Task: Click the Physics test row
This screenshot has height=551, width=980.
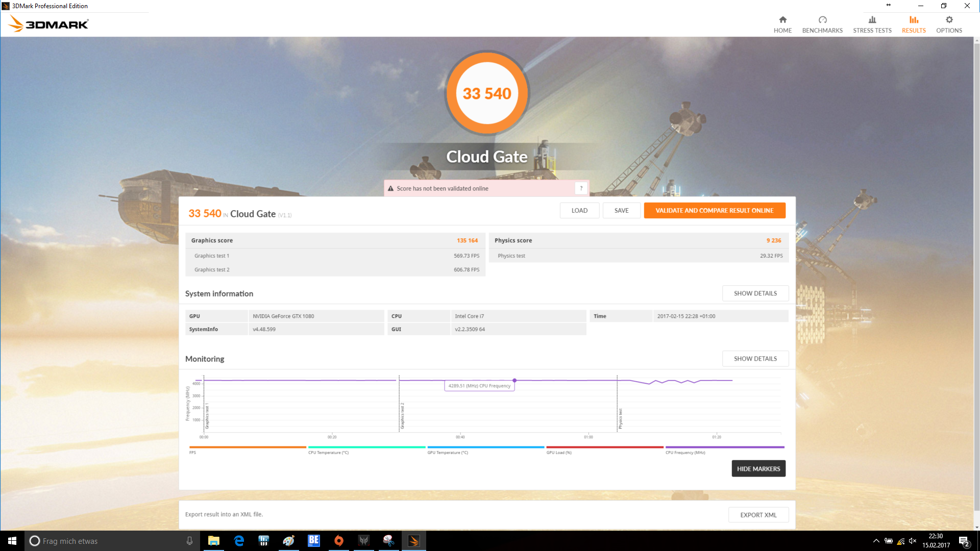Action: point(639,256)
